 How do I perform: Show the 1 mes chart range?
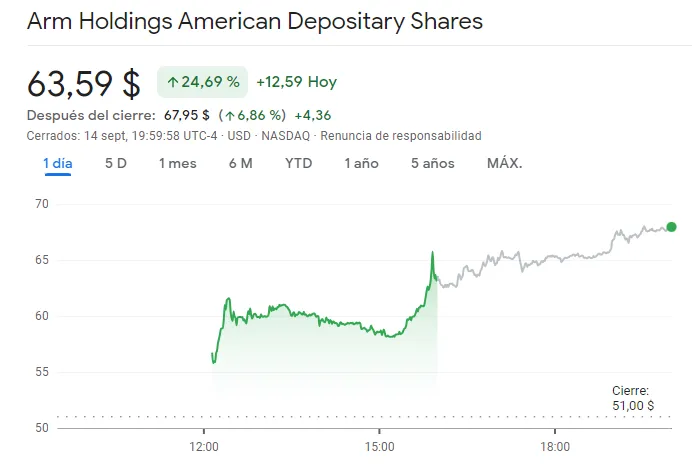pos(177,163)
